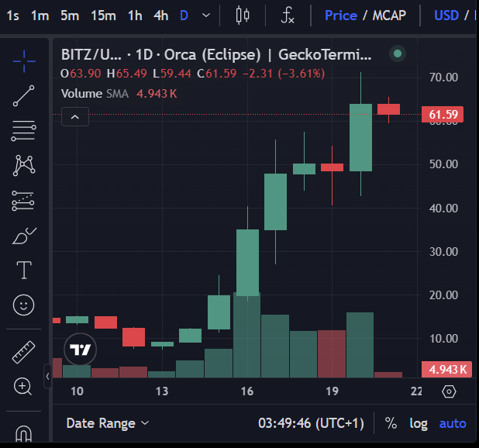The image size is (479, 448).
Task: Open candlestick chart type selector
Action: coord(243,16)
